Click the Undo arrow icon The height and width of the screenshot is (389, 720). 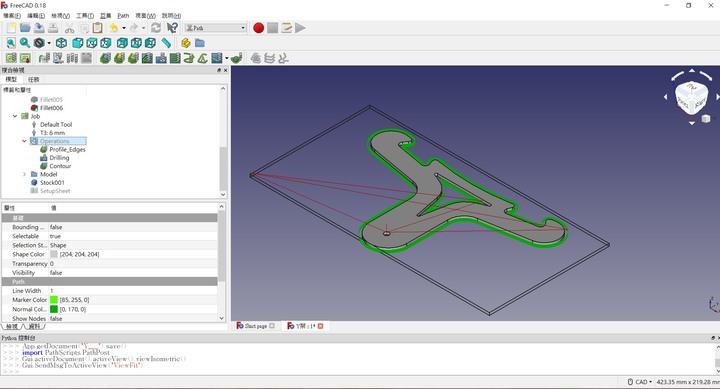tap(114, 28)
